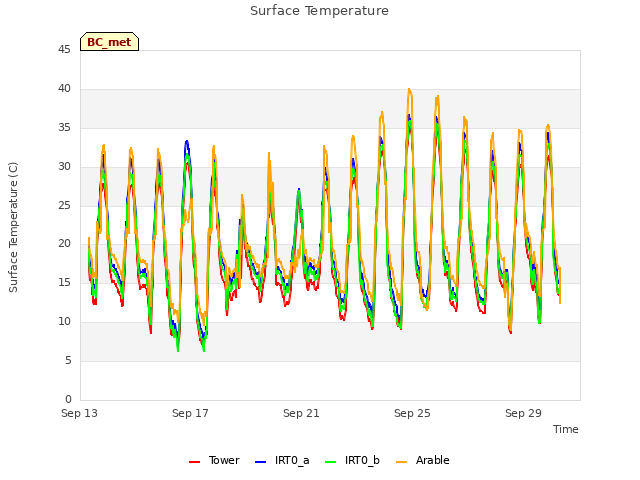This screenshot has height=480, width=640.
Task: Click the Sep 21 x-axis label
Action: tap(301, 413)
